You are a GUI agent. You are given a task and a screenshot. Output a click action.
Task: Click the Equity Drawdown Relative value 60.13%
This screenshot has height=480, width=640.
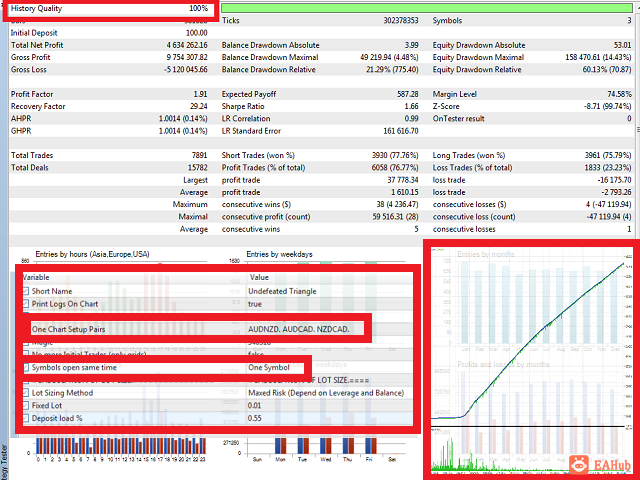click(607, 69)
